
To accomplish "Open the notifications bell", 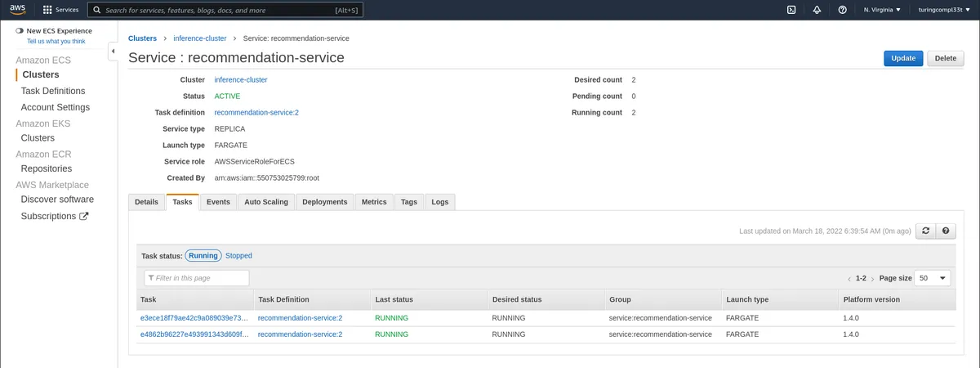I will point(817,10).
